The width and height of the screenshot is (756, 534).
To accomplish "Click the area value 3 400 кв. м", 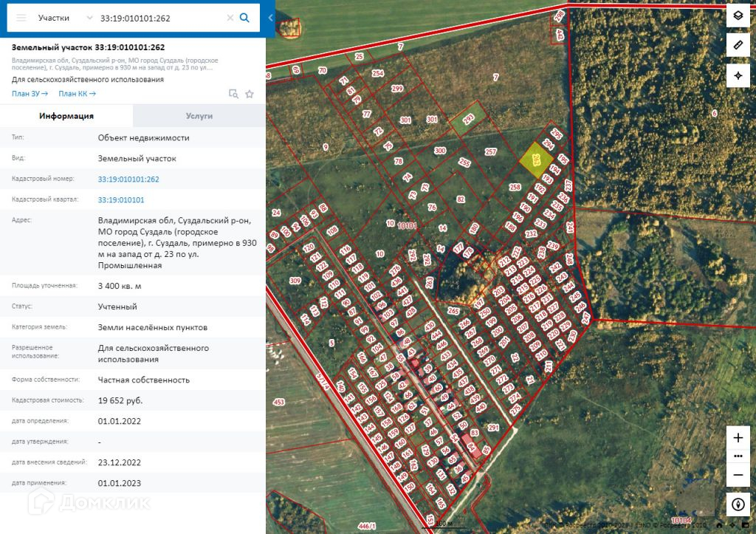I will tap(120, 286).
